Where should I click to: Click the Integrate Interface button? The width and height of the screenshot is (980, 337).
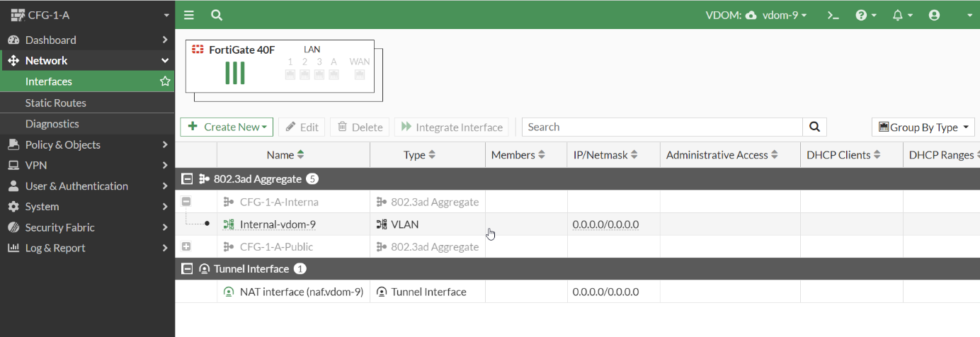point(452,127)
